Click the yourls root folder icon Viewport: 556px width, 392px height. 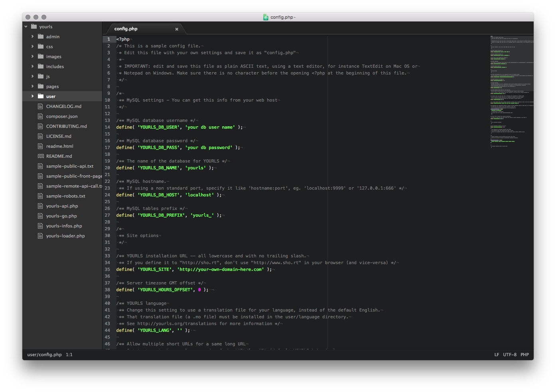tap(34, 27)
